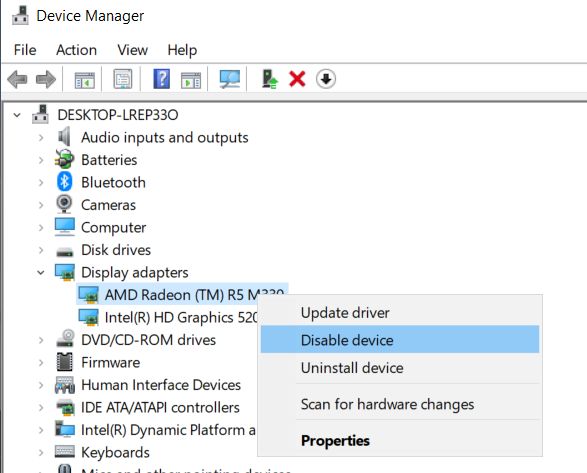This screenshot has width=587, height=473.
Task: Click the Display adapters category icon
Action: [x=64, y=272]
